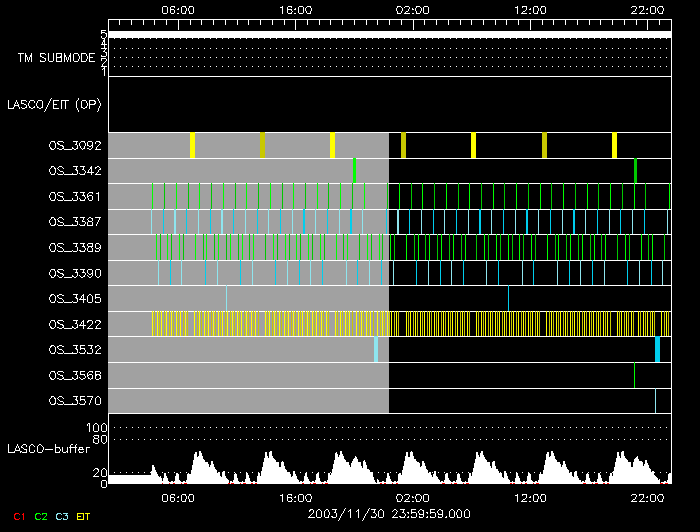
Task: Select the EIT legend label
Action: pos(84,515)
